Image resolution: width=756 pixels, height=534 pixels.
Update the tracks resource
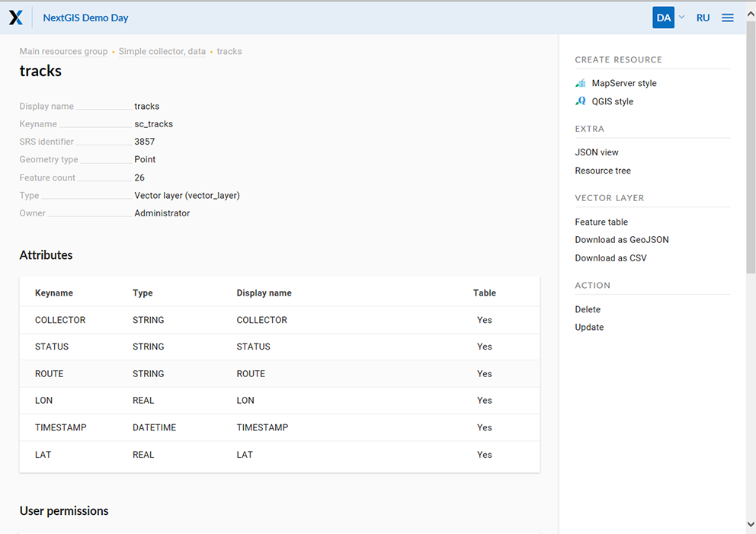pos(589,327)
